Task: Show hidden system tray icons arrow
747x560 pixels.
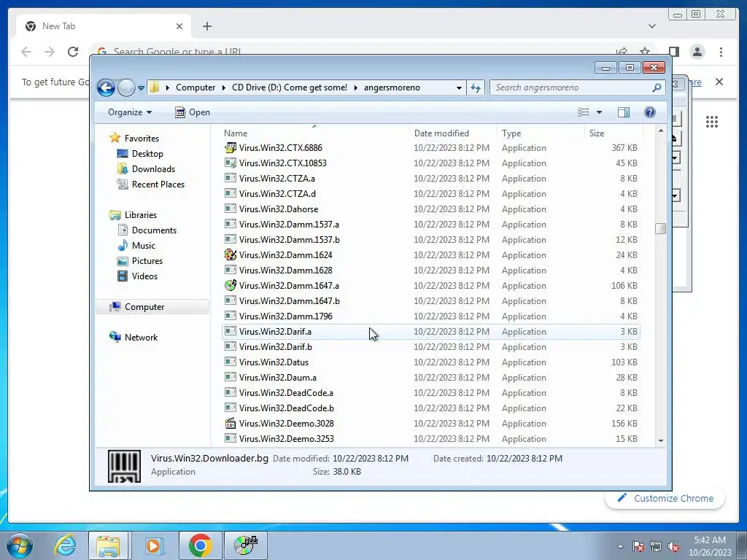Action: (x=620, y=546)
